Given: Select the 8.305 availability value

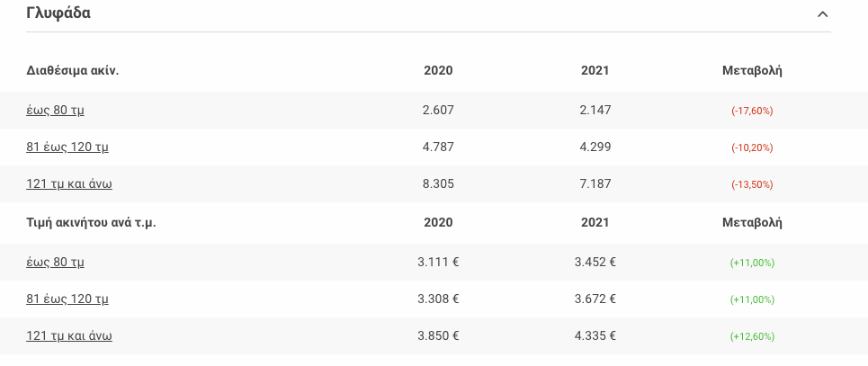Looking at the screenshot, I should coord(438,183).
